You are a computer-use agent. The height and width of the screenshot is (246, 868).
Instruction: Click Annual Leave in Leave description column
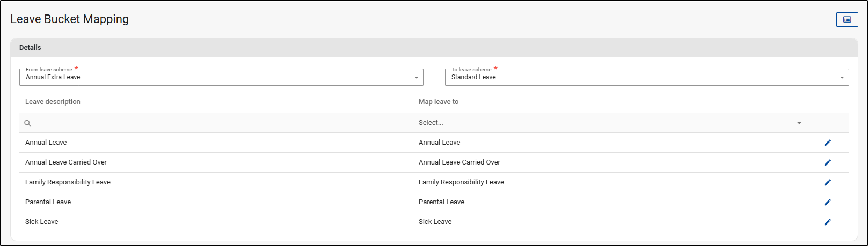(46, 143)
